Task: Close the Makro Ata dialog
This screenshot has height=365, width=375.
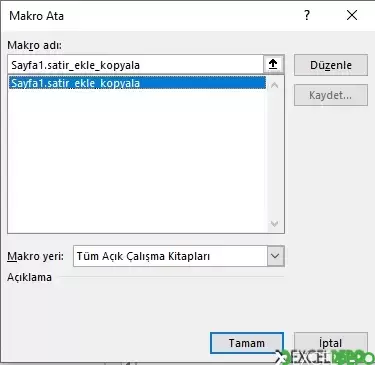Action: point(352,15)
